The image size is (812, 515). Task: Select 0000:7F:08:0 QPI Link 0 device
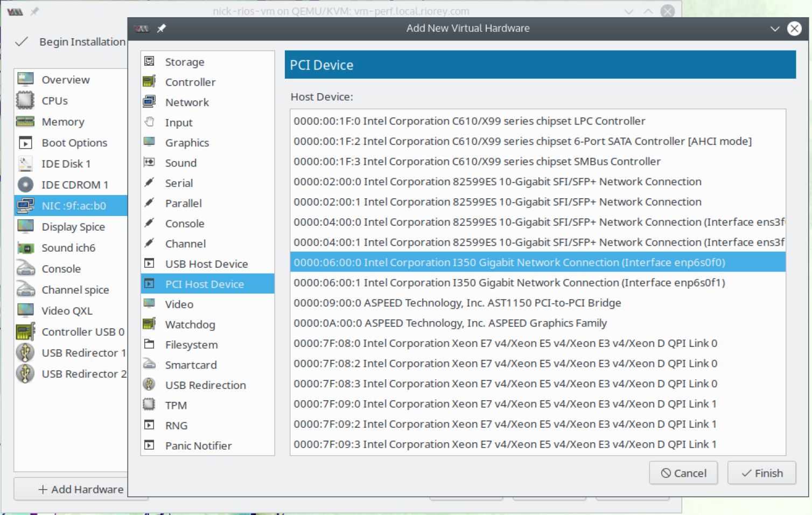[538, 343]
